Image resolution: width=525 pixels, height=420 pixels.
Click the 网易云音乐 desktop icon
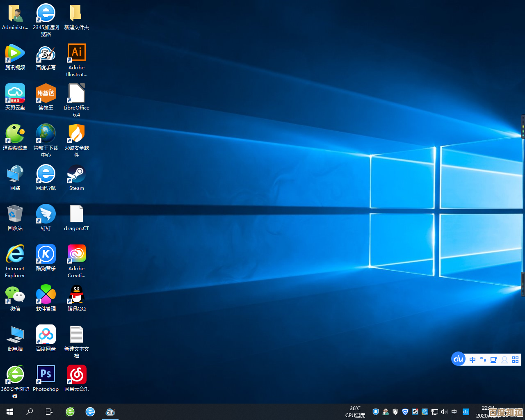[76, 374]
